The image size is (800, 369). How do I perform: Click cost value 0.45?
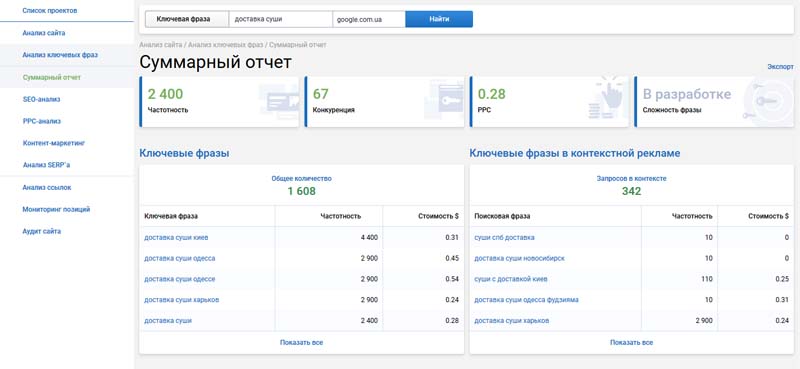[452, 259]
